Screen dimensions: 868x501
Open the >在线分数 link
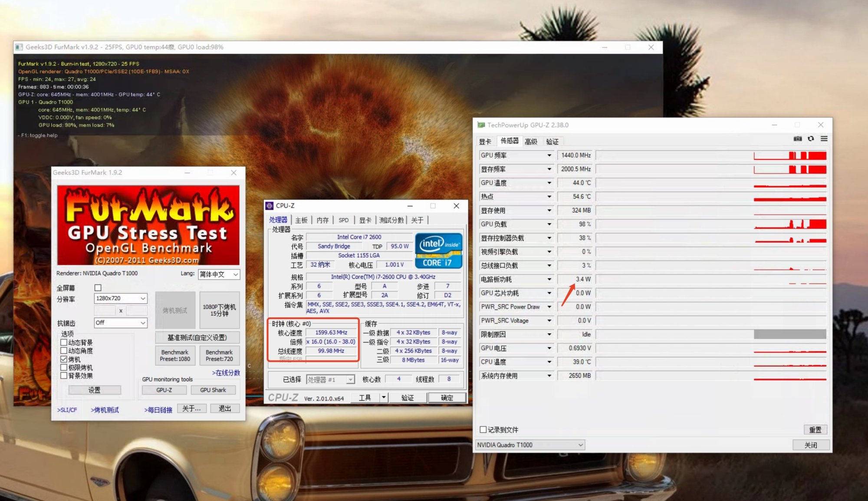point(226,373)
